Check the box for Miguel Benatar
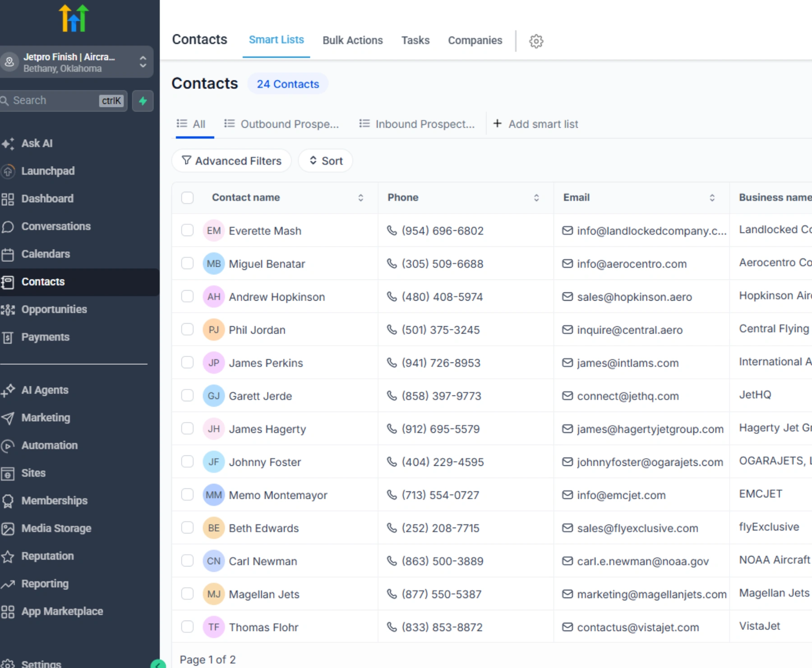812x668 pixels. pyautogui.click(x=187, y=263)
